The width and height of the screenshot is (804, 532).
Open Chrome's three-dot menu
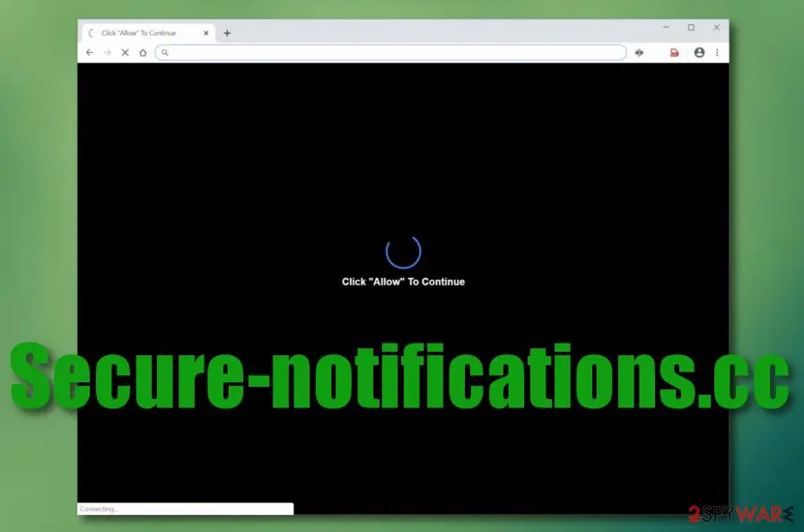point(717,52)
